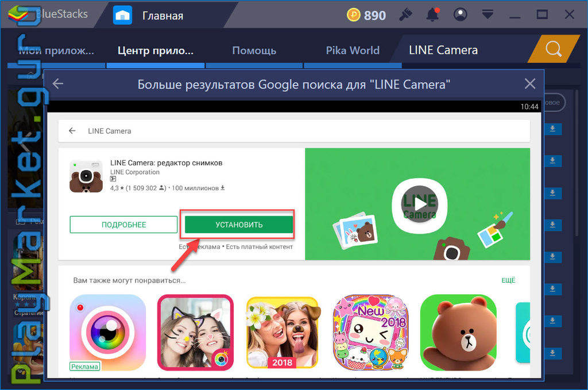Click the 100 миллионов downloads text
The height and width of the screenshot is (390, 588).
coord(195,188)
